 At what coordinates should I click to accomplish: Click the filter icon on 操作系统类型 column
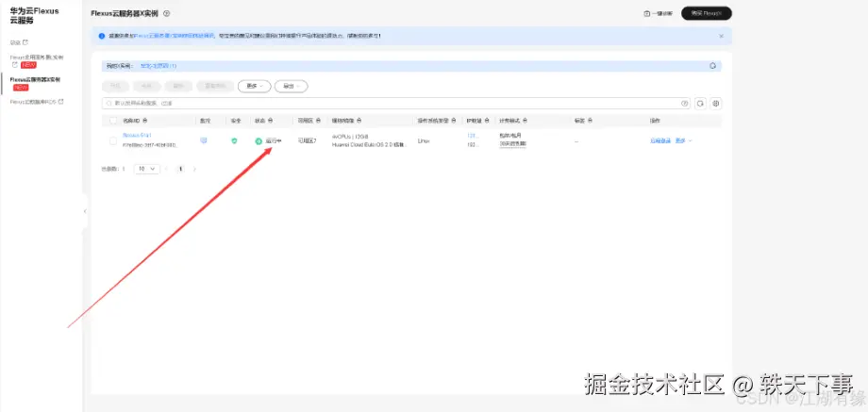point(454,121)
